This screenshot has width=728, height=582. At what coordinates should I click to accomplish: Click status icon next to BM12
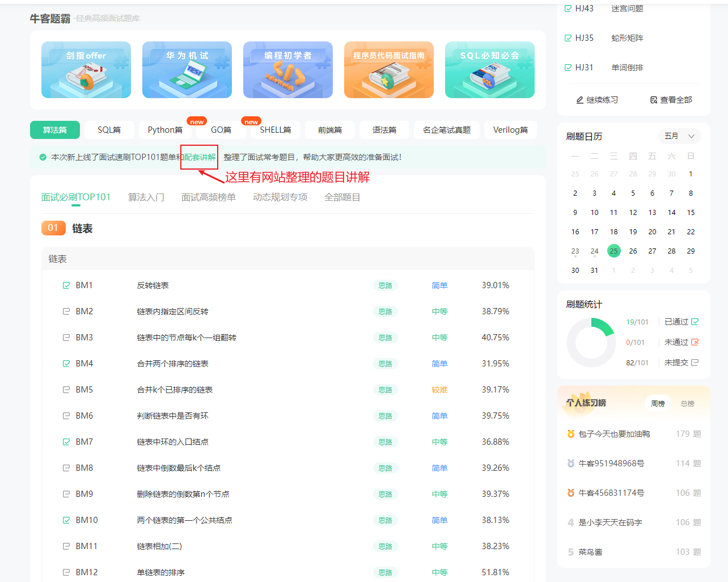[66, 572]
